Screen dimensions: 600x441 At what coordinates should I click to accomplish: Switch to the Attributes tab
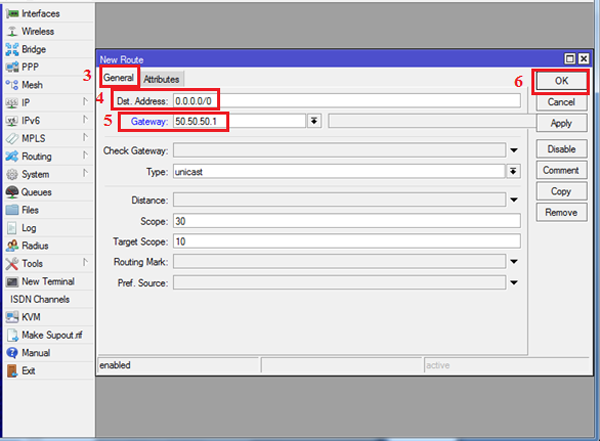point(162,79)
